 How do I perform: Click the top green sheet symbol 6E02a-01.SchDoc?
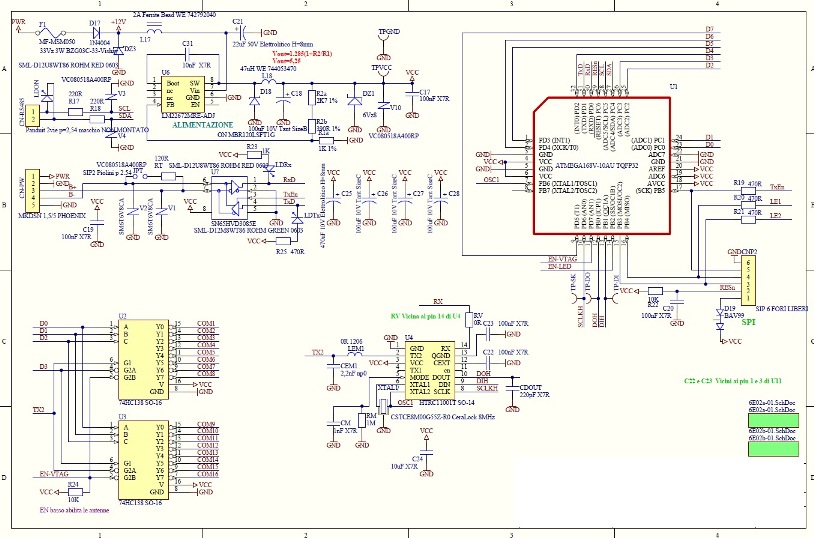click(773, 420)
